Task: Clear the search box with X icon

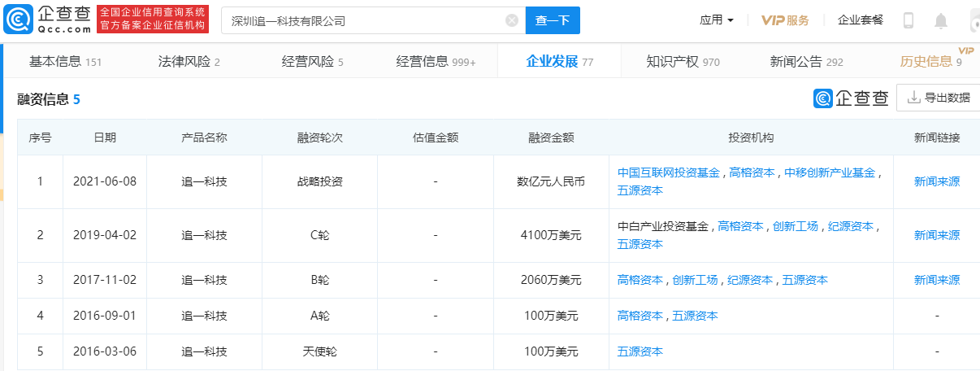Action: point(512,20)
